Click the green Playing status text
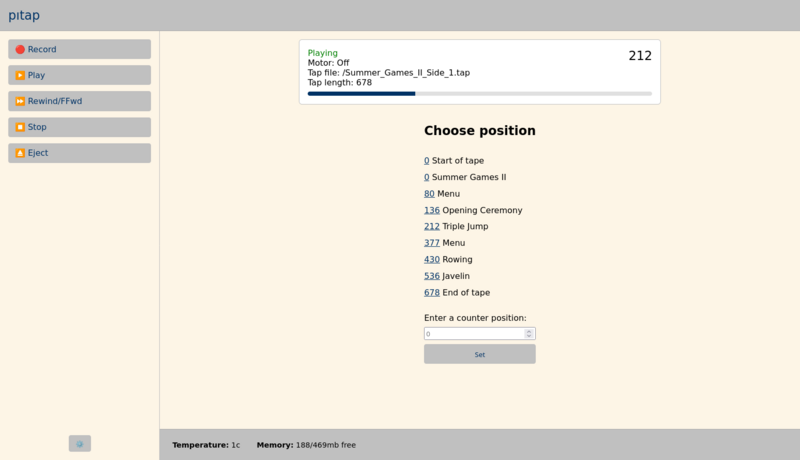Image resolution: width=800 pixels, height=460 pixels. click(322, 53)
